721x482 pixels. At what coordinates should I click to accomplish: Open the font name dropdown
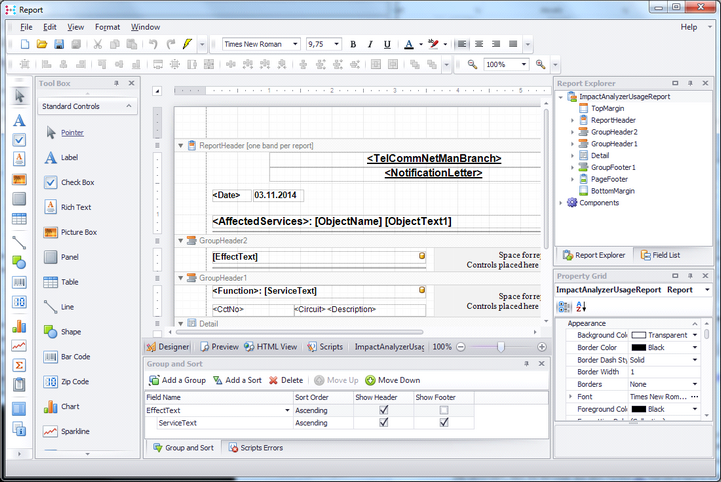(295, 44)
